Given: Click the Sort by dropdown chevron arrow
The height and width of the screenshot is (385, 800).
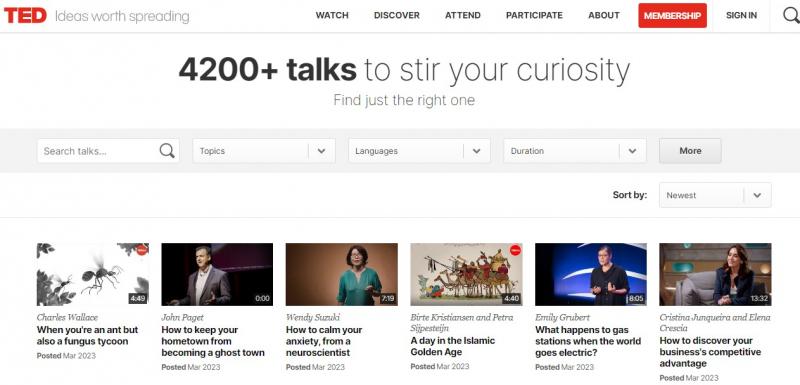Looking at the screenshot, I should (757, 195).
